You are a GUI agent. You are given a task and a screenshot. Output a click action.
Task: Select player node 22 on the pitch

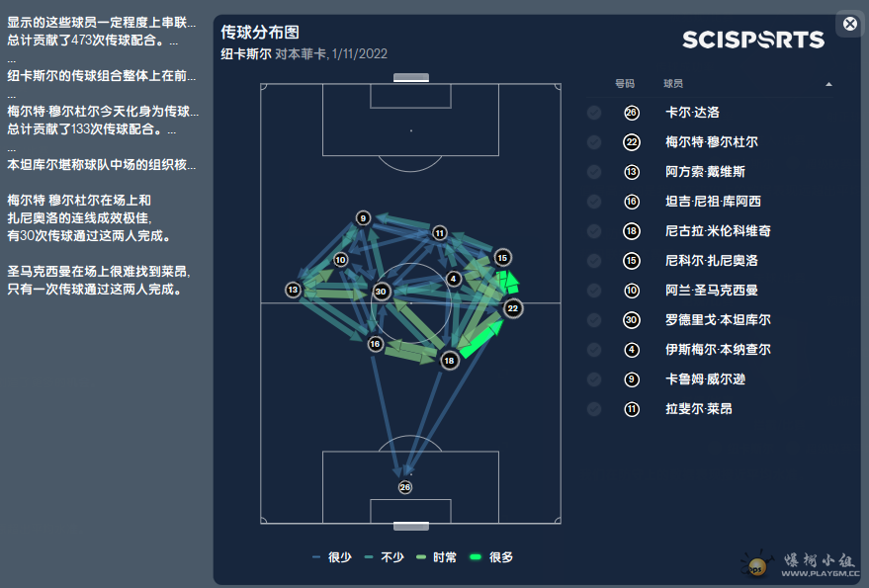tap(513, 308)
